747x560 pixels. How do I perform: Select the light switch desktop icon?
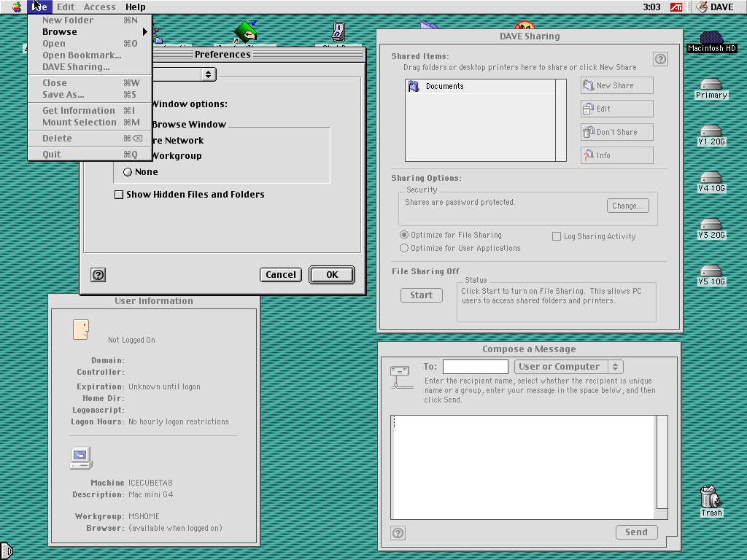(x=338, y=32)
